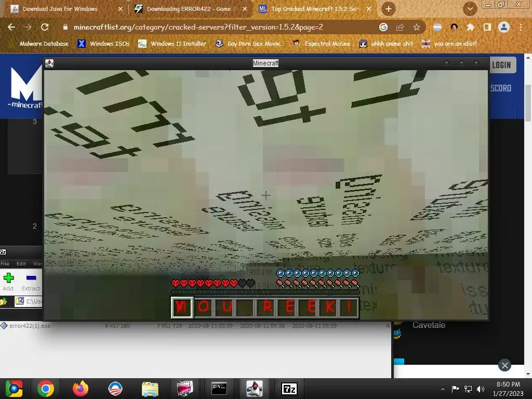Go forward in browser history
This screenshot has height=399, width=532.
28,27
